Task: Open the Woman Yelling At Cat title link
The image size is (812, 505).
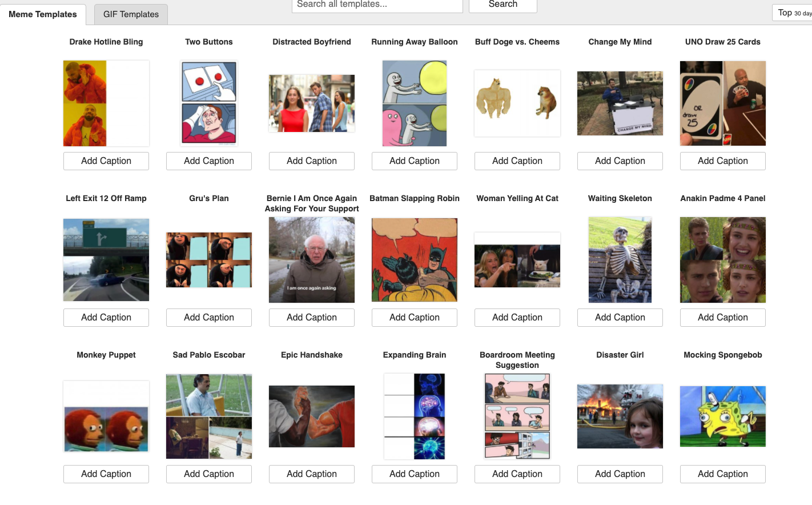Action: point(517,198)
